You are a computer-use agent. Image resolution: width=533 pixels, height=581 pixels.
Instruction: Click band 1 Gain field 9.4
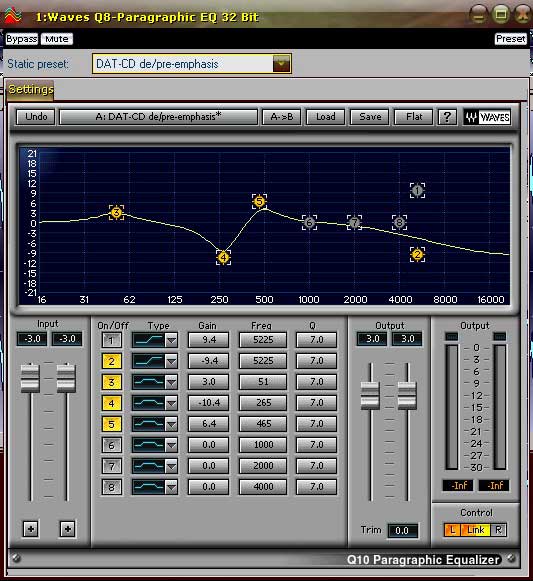(x=208, y=340)
